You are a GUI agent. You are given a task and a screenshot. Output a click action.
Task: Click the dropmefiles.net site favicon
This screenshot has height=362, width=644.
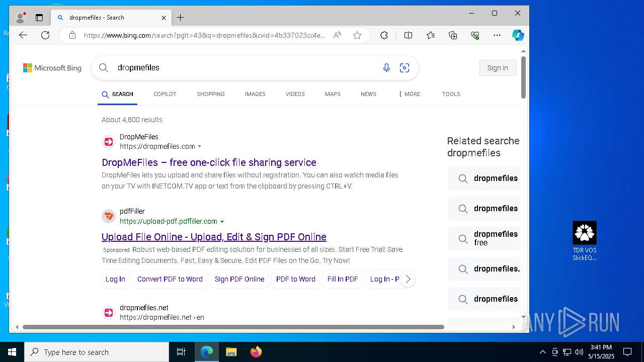tap(109, 313)
